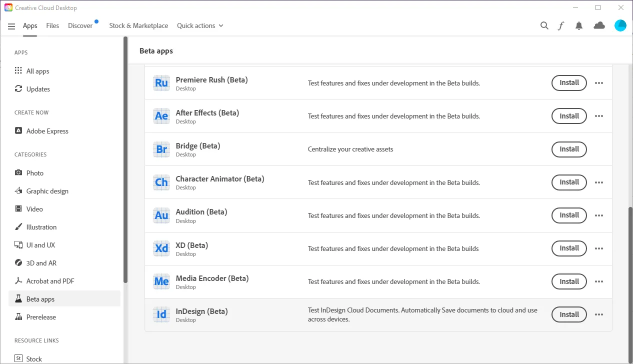Open the cloud storage status icon
The image size is (633, 364).
click(x=599, y=25)
